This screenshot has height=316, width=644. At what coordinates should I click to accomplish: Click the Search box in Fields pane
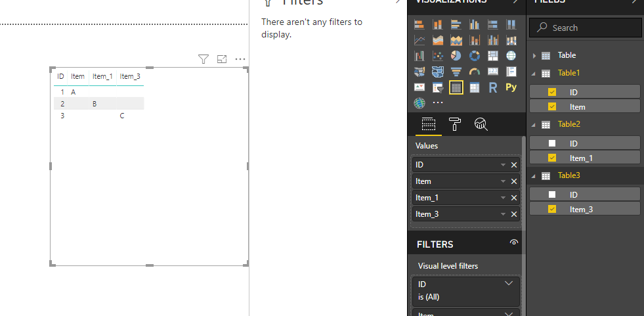tap(586, 28)
